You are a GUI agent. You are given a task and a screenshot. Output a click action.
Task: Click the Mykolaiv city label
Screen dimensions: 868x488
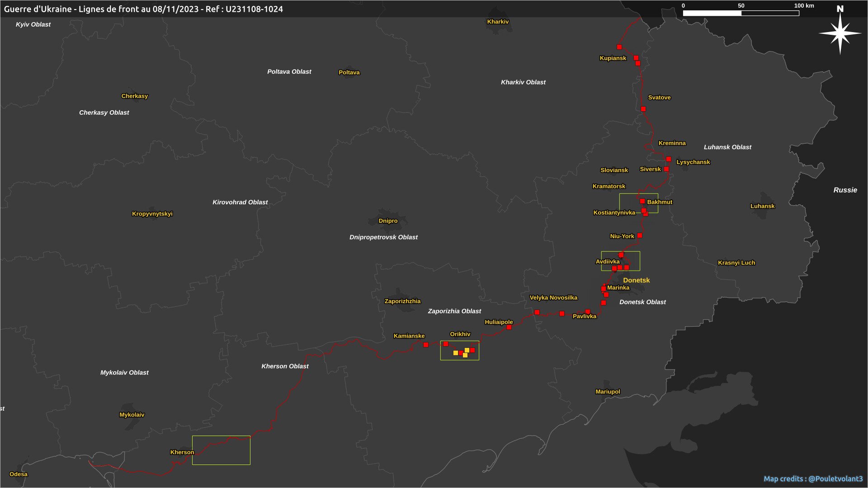pyautogui.click(x=132, y=414)
